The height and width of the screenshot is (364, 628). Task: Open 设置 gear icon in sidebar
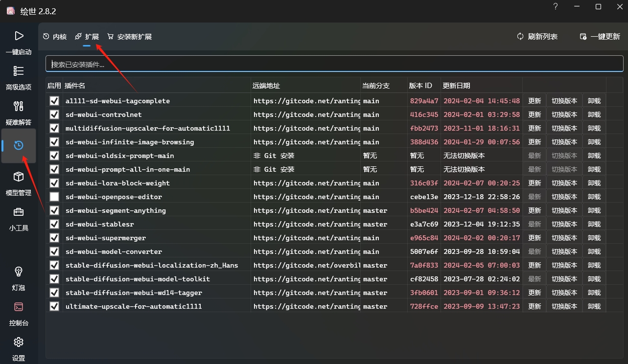[x=19, y=342]
